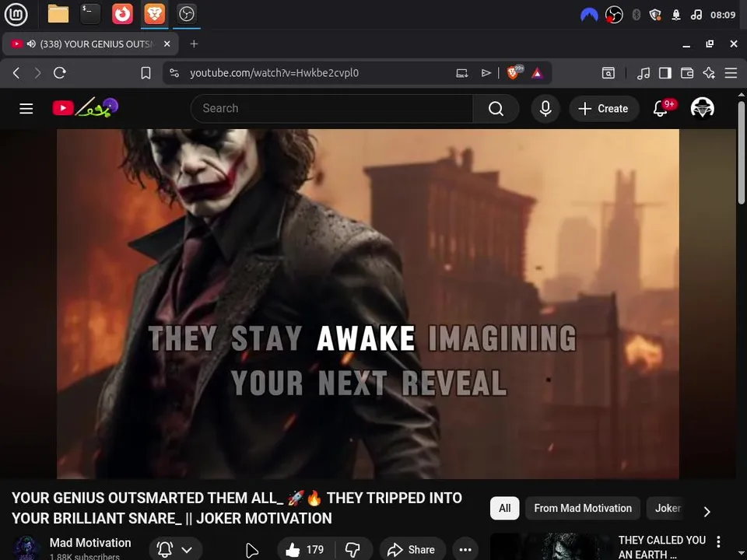Viewport: 747px width, 560px height.
Task: Open the security shield tray icon
Action: pyautogui.click(x=655, y=15)
